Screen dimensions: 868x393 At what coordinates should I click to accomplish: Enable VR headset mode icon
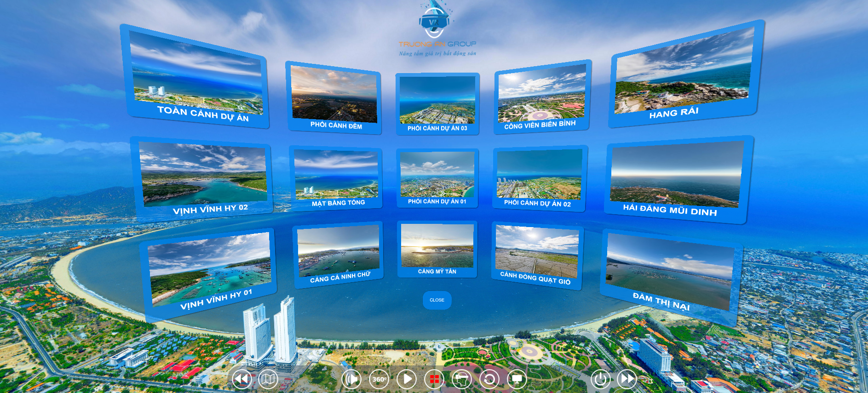coord(462,379)
